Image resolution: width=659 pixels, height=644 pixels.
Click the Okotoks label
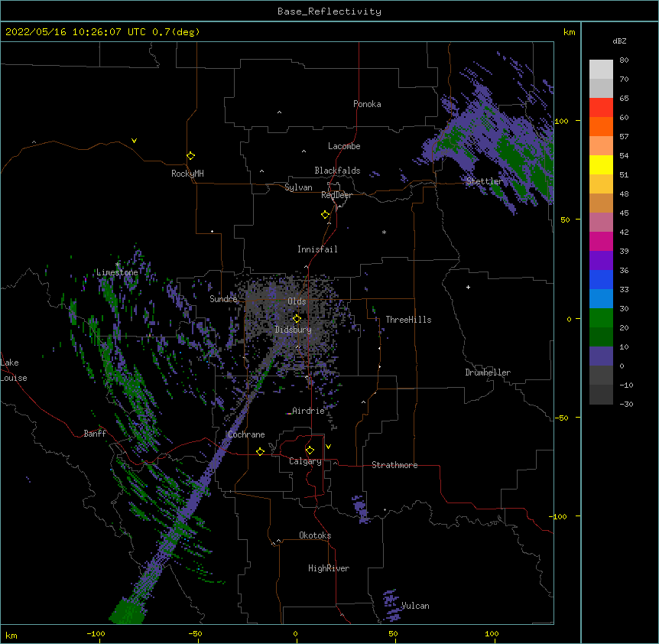[x=315, y=535]
